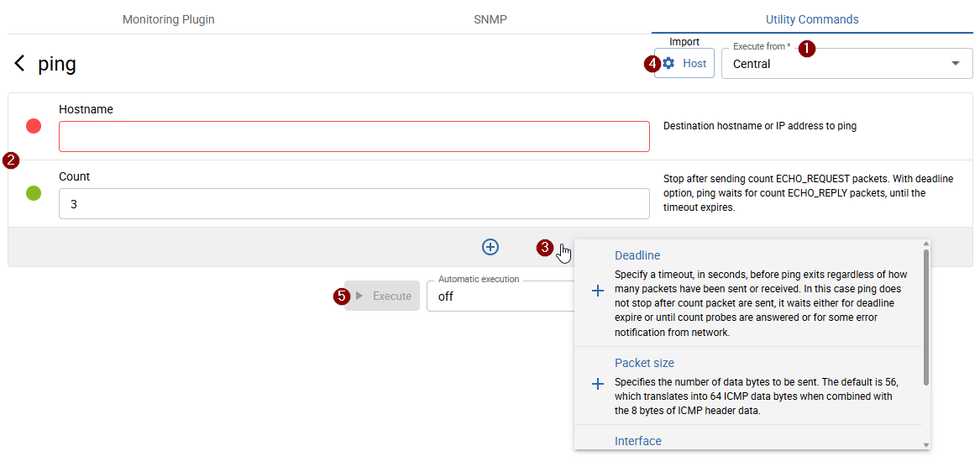
Task: Click the red status dot for Hostname
Action: (34, 126)
